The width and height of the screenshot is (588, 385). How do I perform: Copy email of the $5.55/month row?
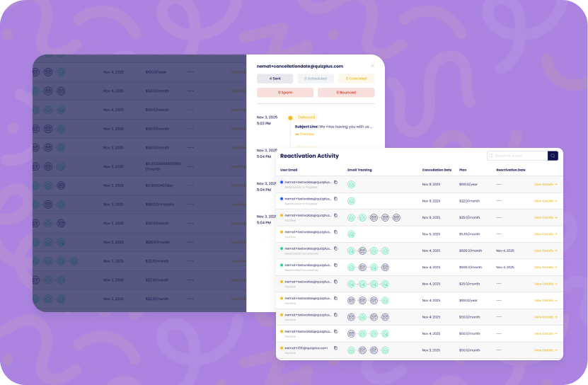335,232
